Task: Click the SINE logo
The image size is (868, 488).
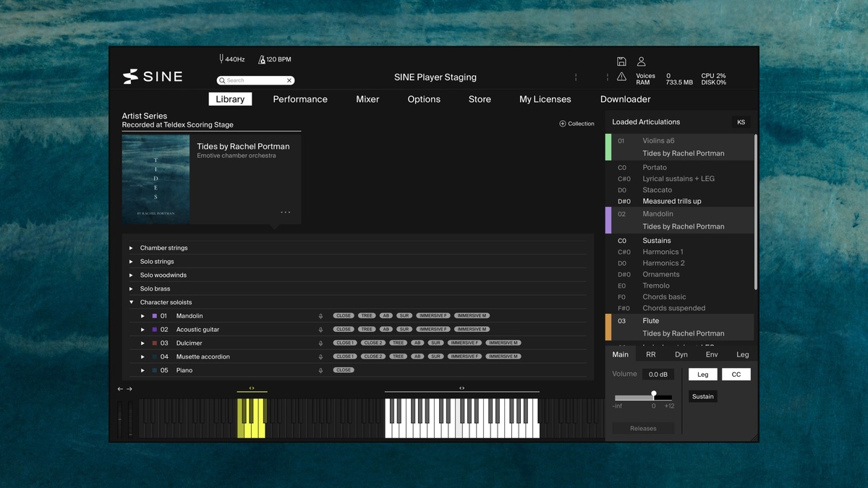Action: 153,77
